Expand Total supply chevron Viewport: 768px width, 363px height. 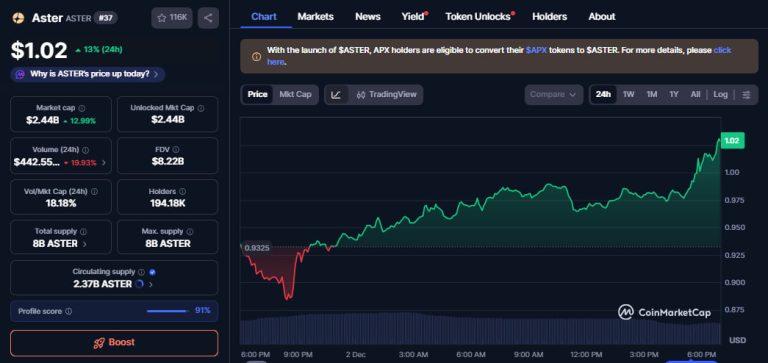(x=85, y=244)
